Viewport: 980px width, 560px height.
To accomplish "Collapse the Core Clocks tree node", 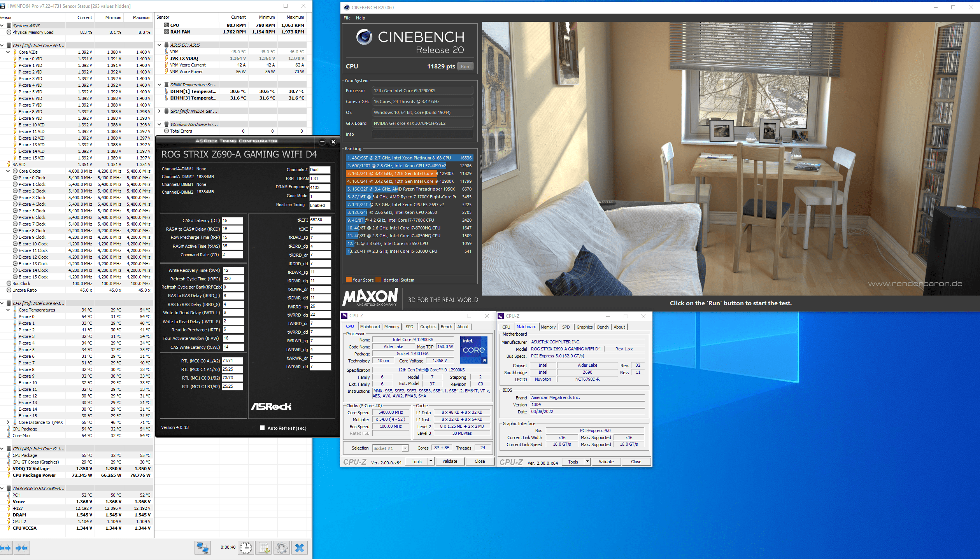I will pyautogui.click(x=8, y=171).
